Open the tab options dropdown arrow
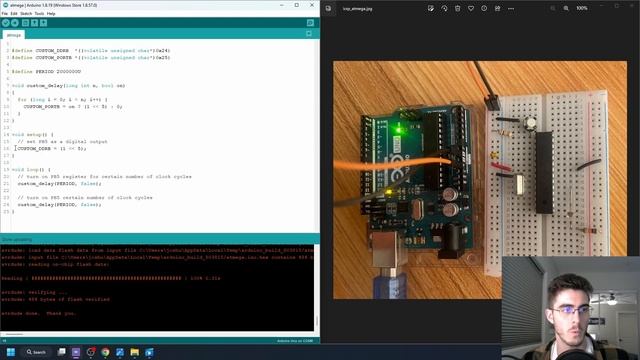The image size is (640, 360). click(309, 34)
